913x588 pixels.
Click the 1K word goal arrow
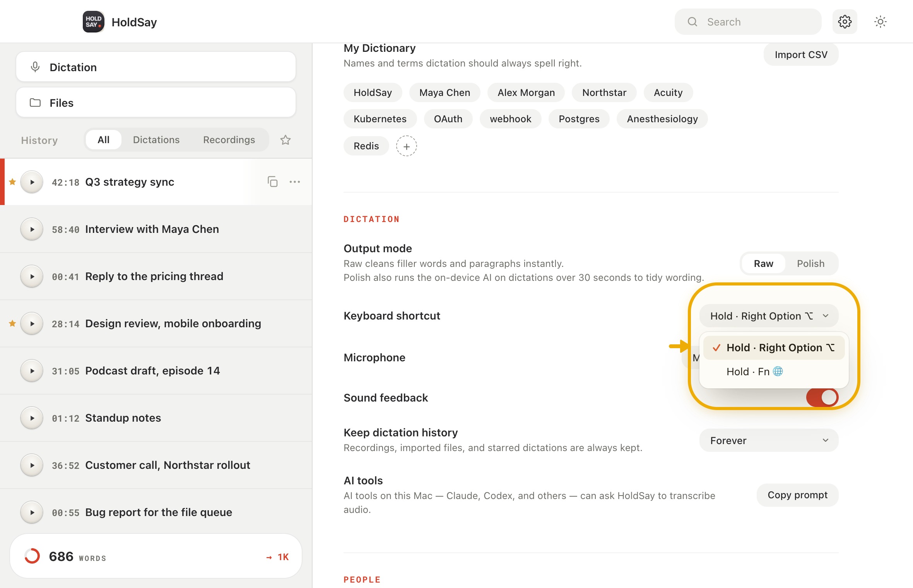pos(277,557)
